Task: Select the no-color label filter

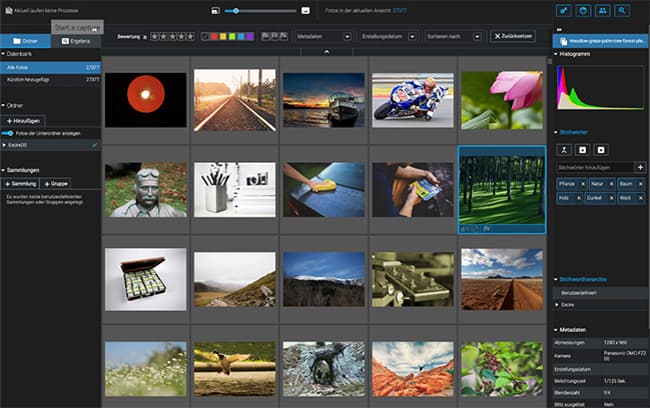Action: click(205, 36)
